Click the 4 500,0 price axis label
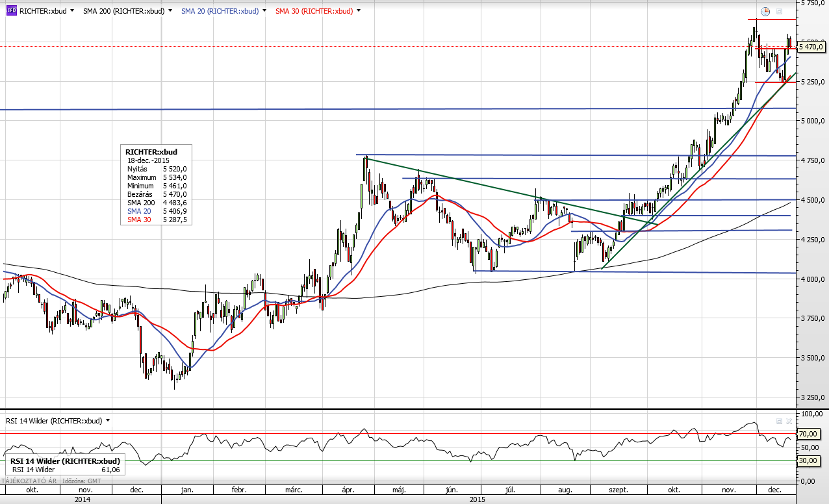 [x=812, y=200]
